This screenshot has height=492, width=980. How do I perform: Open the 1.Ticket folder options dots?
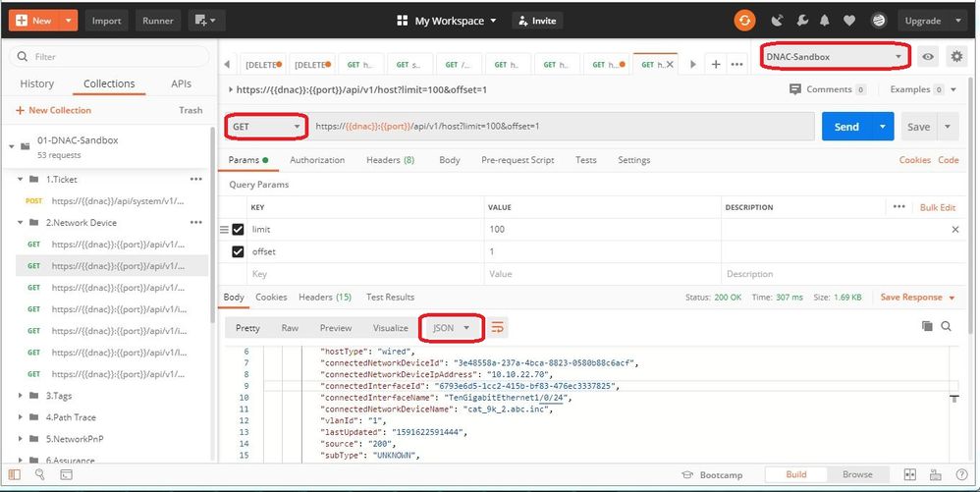pos(196,179)
